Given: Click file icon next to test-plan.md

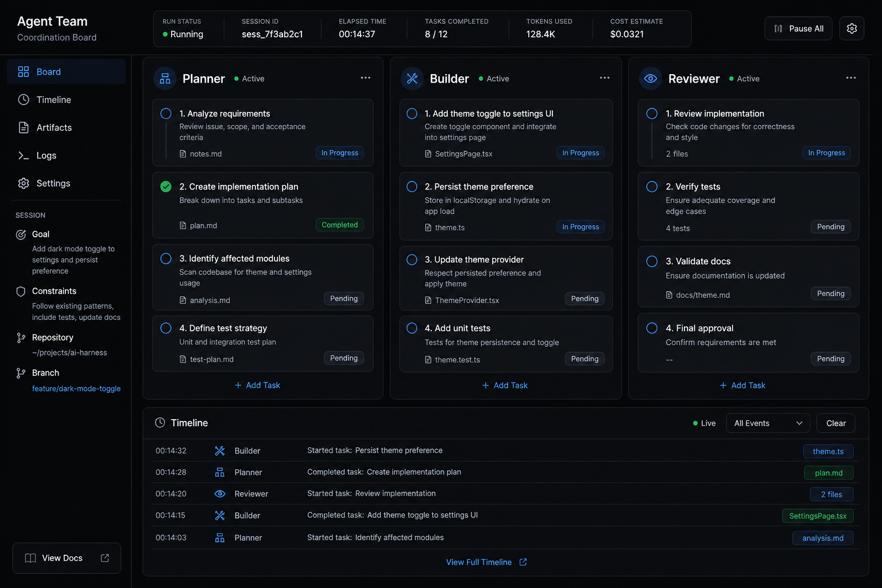Looking at the screenshot, I should tap(183, 359).
